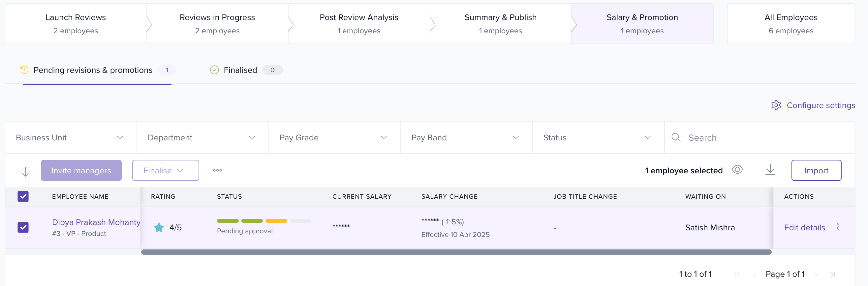Go to next page arrow in pagination
868x286 pixels.
point(816,274)
